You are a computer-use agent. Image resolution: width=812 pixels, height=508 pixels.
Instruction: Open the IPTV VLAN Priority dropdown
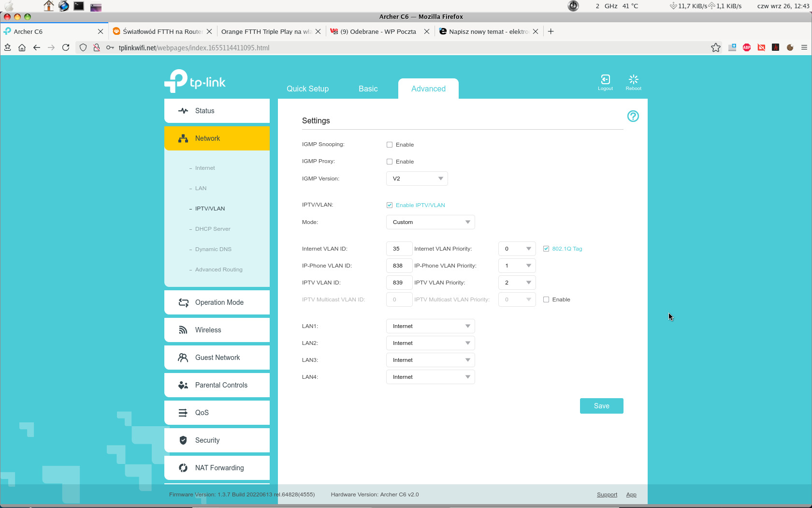517,283
